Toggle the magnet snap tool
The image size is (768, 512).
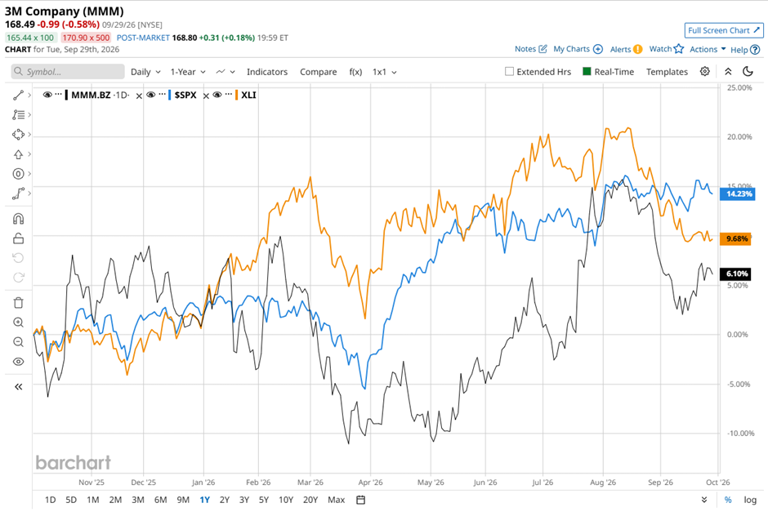click(18, 219)
